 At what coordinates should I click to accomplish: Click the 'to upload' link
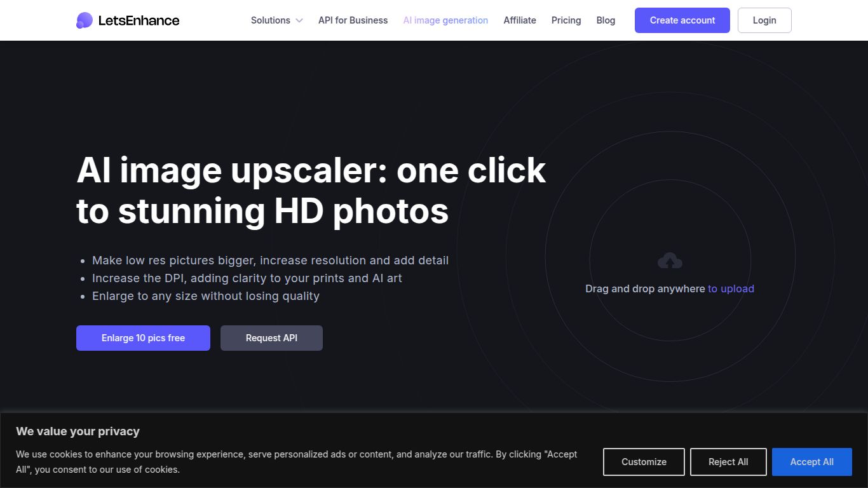tap(731, 288)
